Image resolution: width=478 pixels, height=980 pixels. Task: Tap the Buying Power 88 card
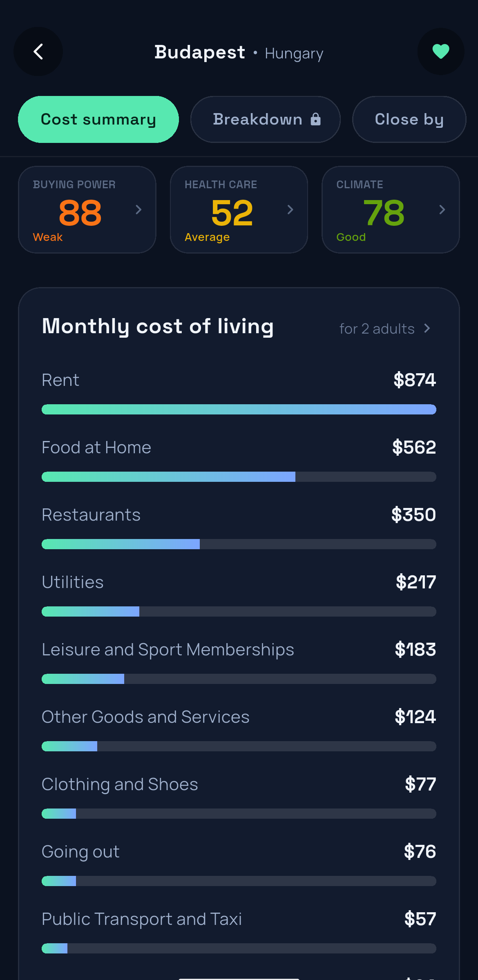click(87, 209)
